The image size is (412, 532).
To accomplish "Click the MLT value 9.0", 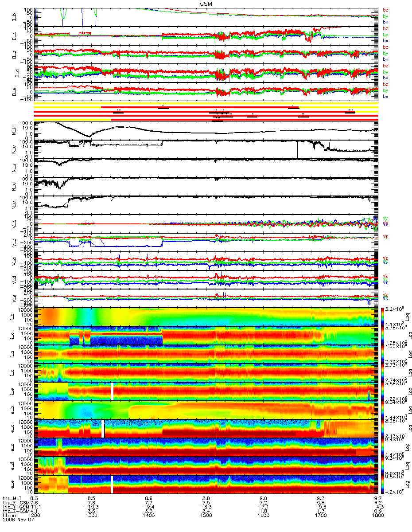I will [x=263, y=498].
